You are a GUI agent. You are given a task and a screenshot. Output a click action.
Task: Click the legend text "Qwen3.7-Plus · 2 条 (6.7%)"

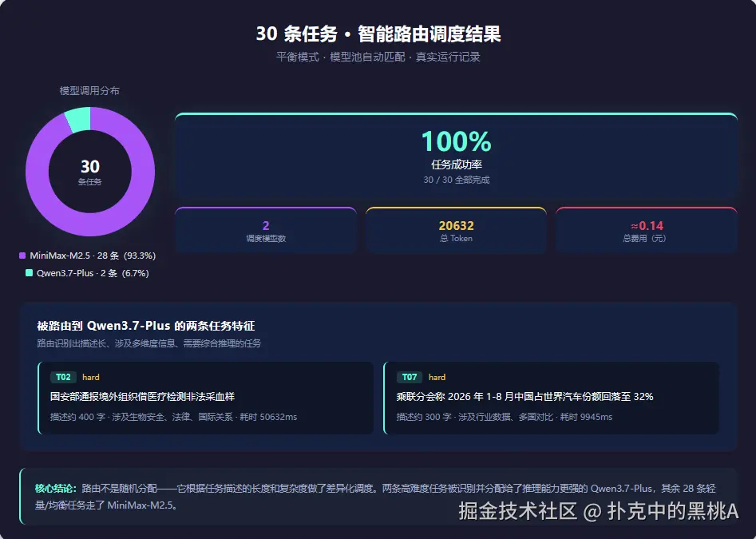(93, 273)
